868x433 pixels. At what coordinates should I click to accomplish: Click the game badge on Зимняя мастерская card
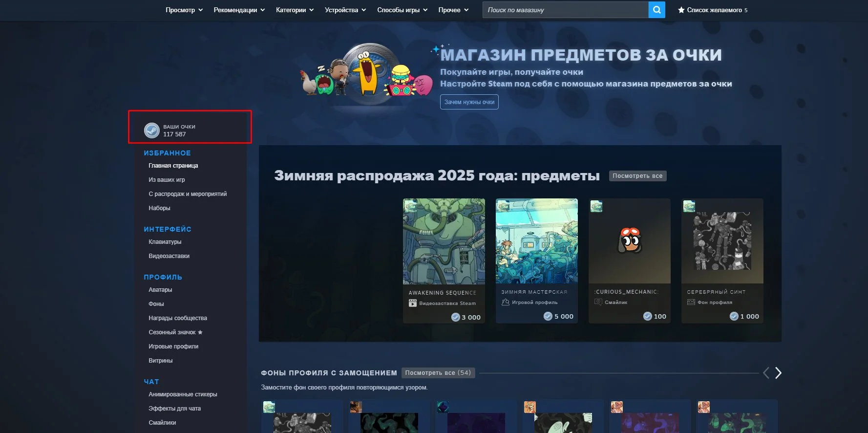click(x=503, y=205)
